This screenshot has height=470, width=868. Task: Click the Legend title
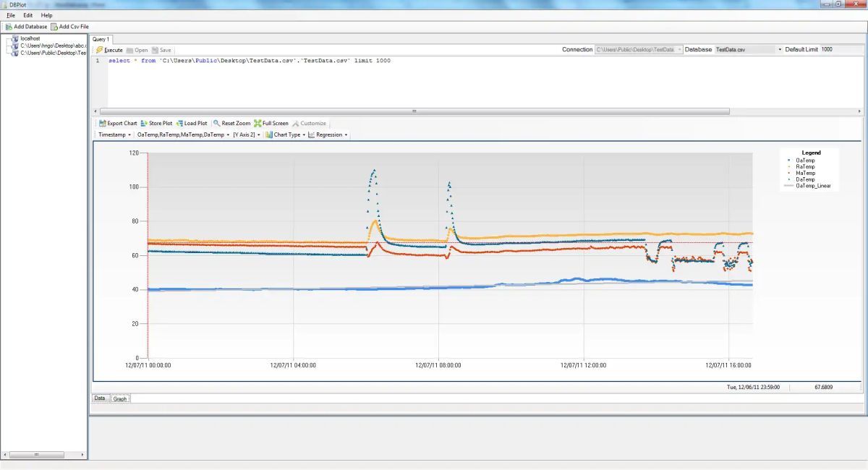point(811,153)
